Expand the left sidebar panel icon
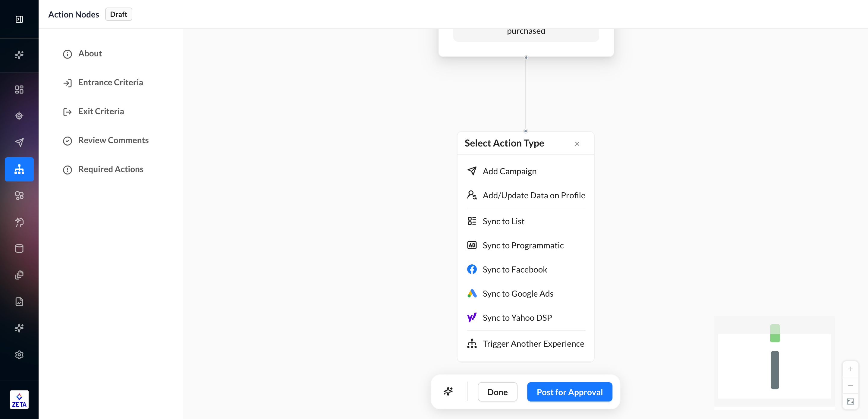Image resolution: width=868 pixels, height=419 pixels. tap(19, 19)
